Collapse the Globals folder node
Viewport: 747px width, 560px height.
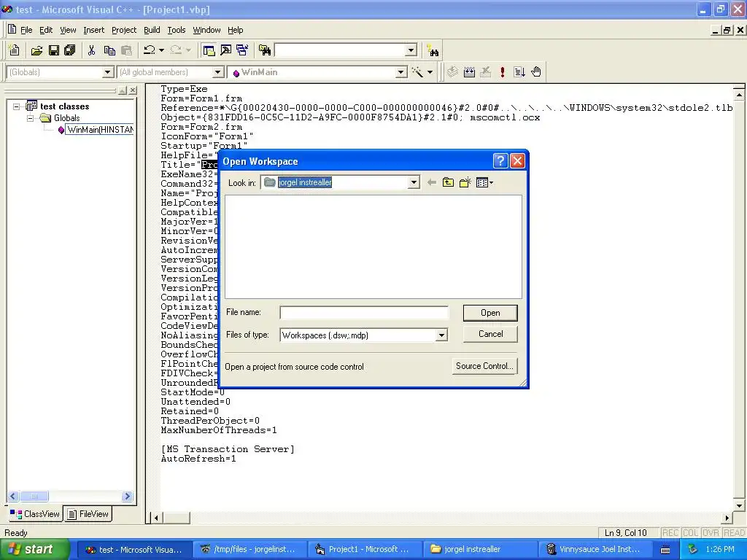[31, 118]
